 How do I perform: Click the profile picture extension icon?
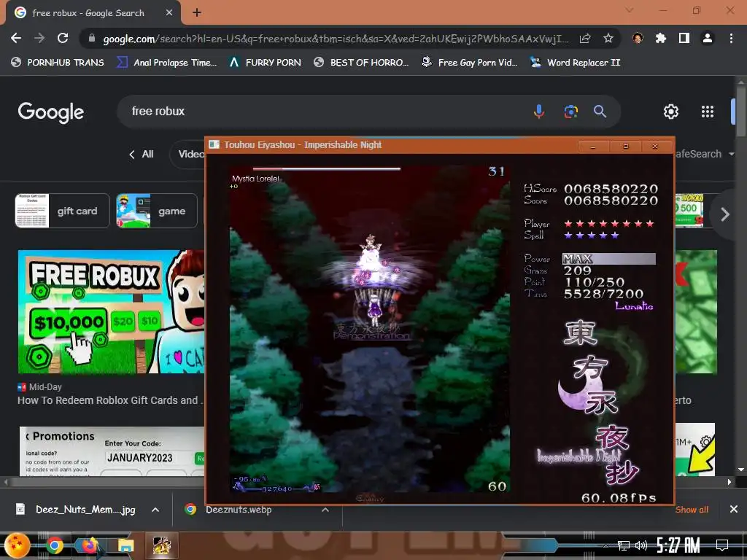coord(638,38)
